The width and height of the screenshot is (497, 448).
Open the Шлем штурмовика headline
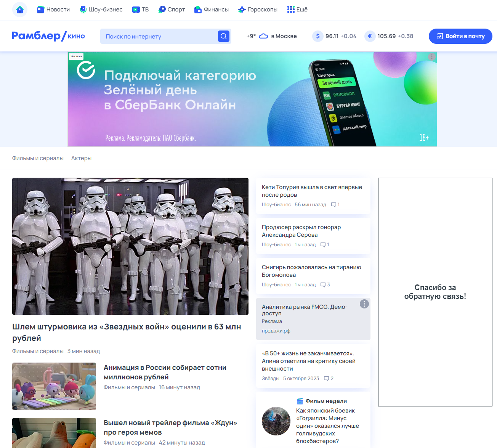tap(127, 332)
